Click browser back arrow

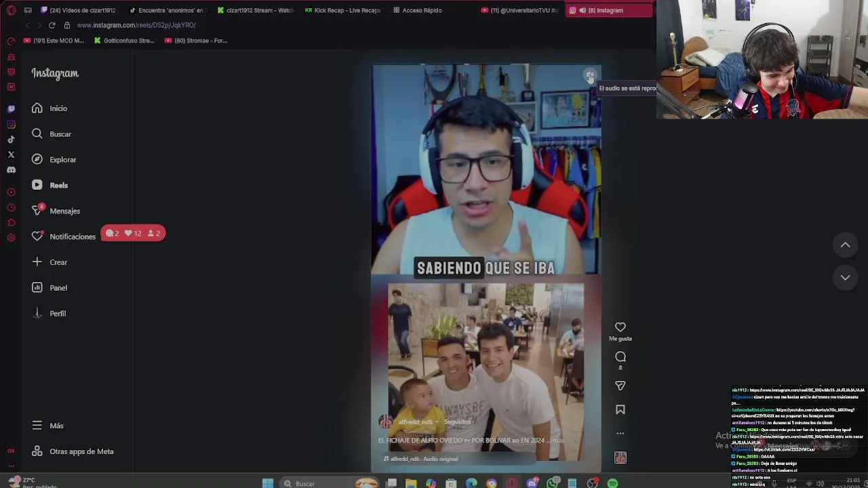pyautogui.click(x=27, y=25)
